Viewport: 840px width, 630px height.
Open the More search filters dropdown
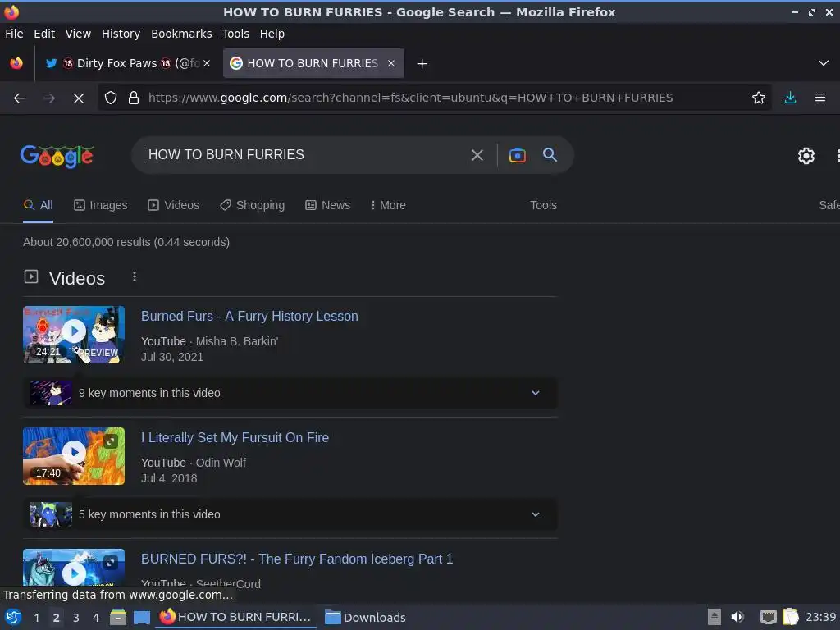pos(388,205)
